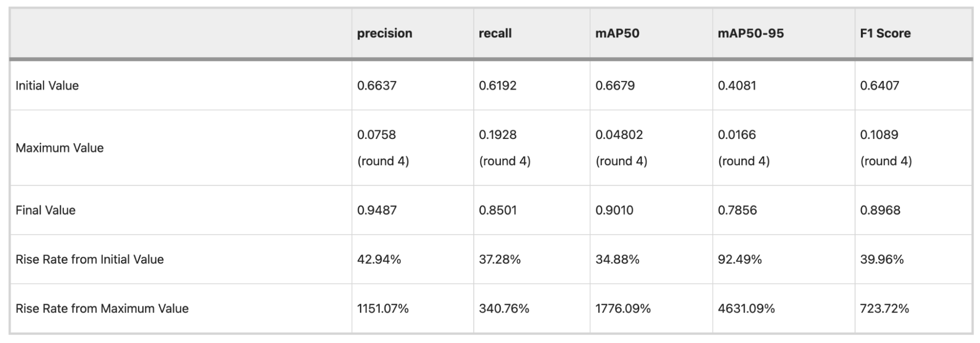
Task: Click the Maximum Value row label
Action: click(x=60, y=148)
